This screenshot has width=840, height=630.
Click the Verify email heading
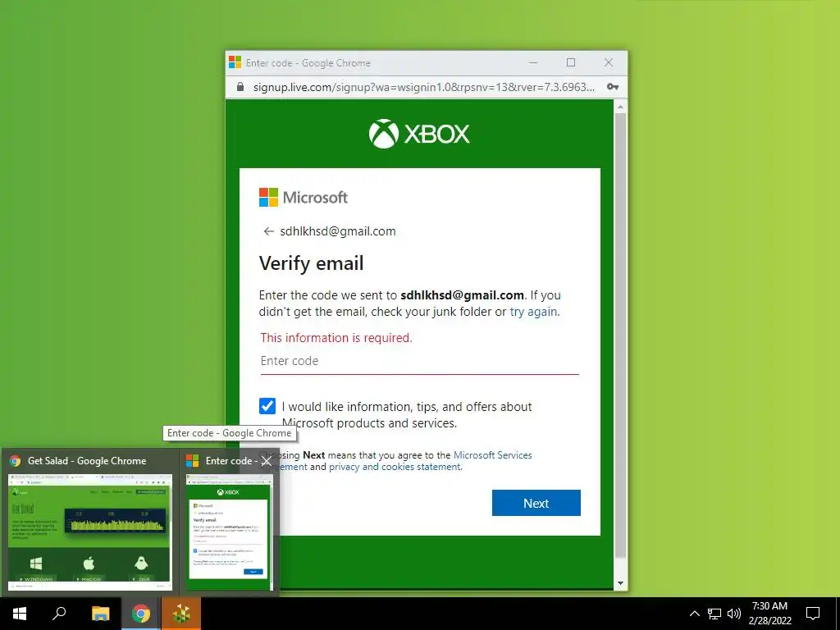[311, 263]
